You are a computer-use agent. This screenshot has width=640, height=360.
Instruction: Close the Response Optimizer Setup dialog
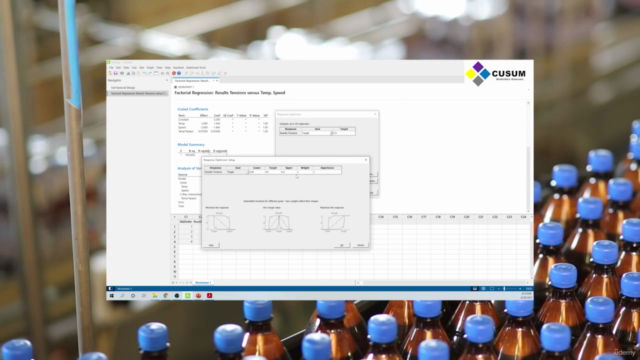tap(366, 160)
